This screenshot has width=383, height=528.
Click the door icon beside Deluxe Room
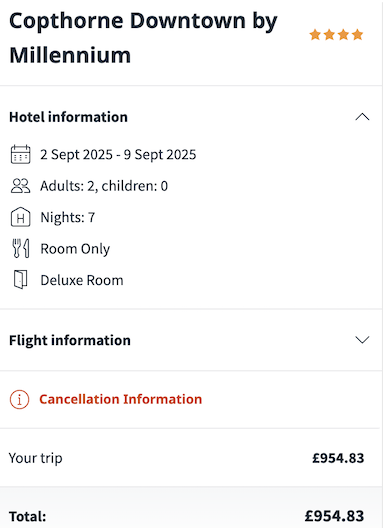point(21,279)
